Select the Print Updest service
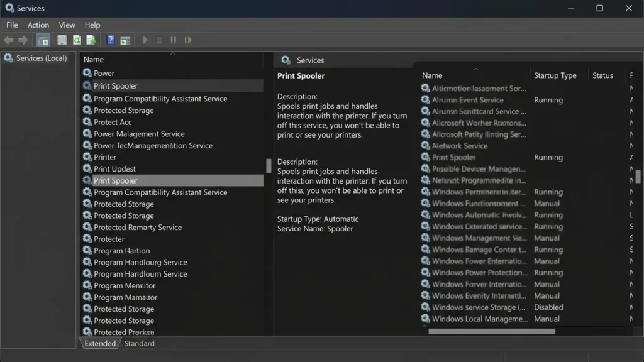The height and width of the screenshot is (362, 644). pos(172,168)
